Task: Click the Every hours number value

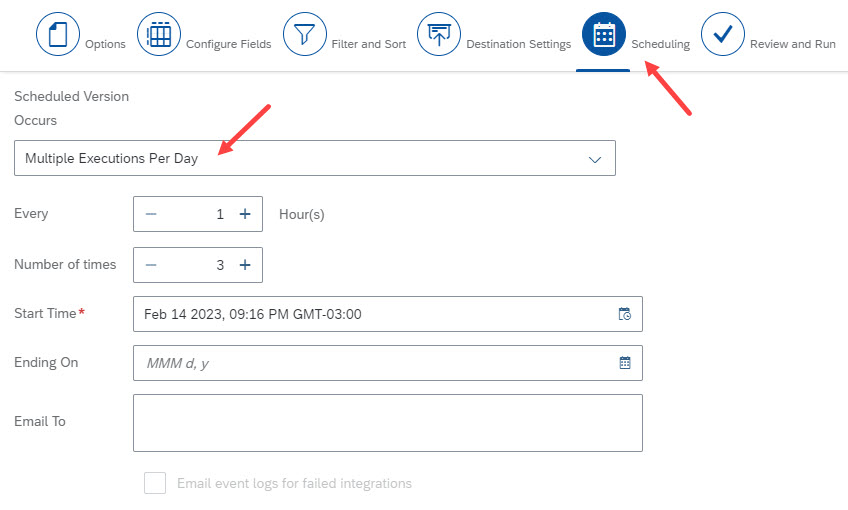Action: pos(220,214)
